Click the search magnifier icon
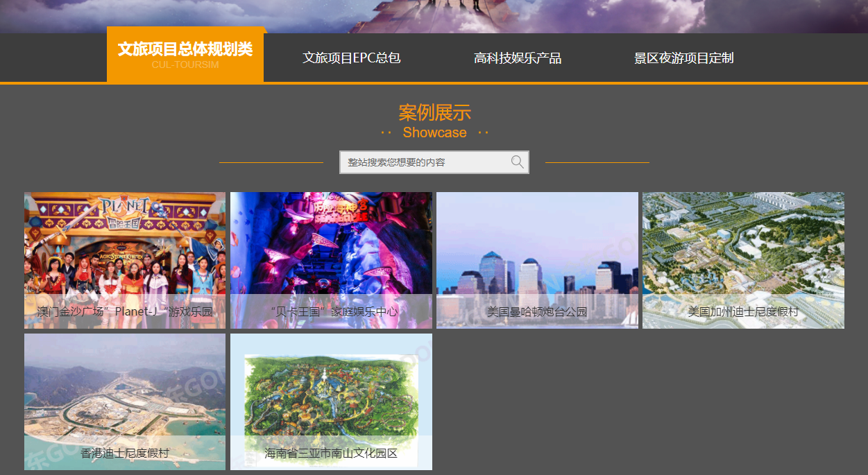Image resolution: width=868 pixels, height=475 pixels. 518,162
